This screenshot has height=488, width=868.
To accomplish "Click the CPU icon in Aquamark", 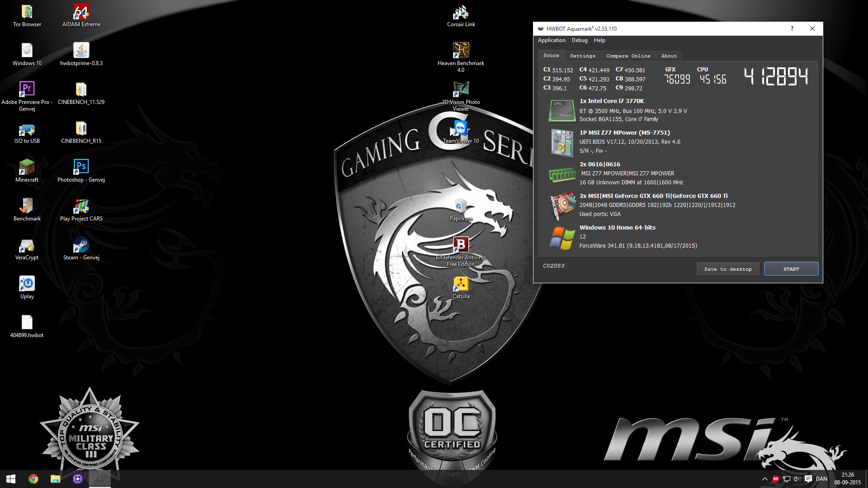I will coord(562,111).
